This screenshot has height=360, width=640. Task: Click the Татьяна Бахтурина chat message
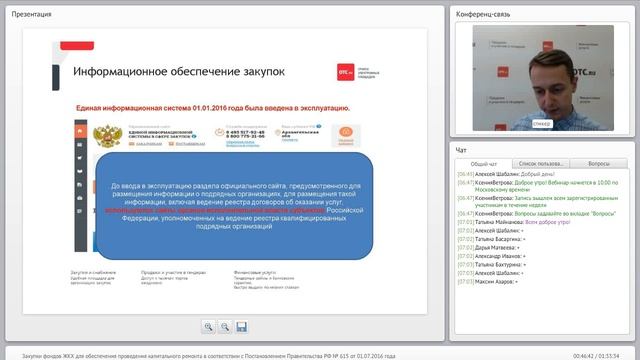tap(491, 265)
